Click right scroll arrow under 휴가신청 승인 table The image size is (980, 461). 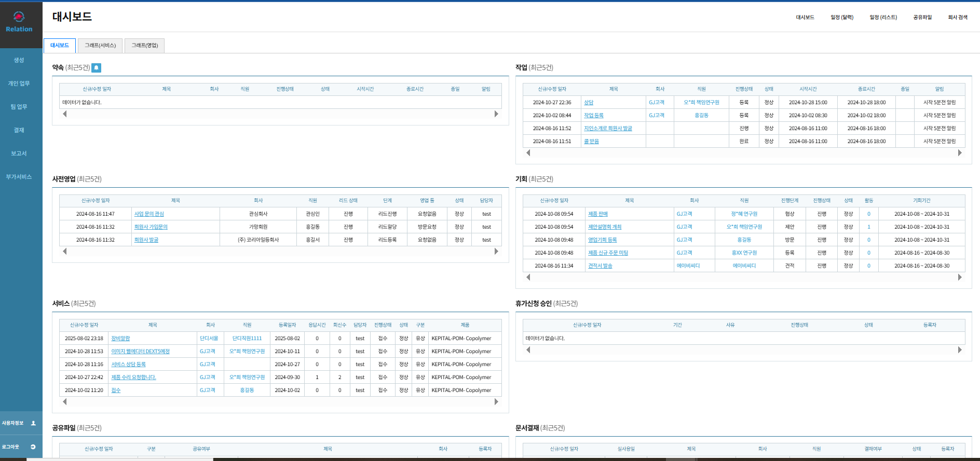click(x=960, y=350)
